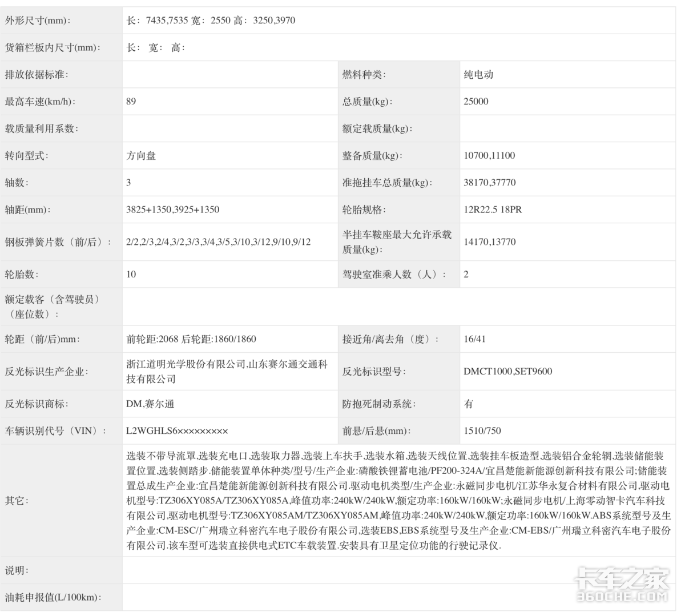Select the VIN code L2WGHLS6×××××××××

pos(177,431)
